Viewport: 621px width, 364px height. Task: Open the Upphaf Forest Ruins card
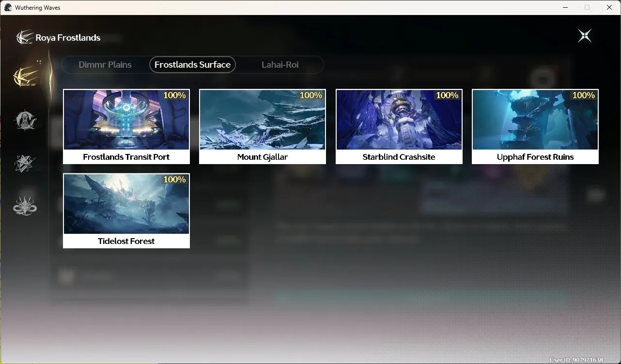(535, 126)
